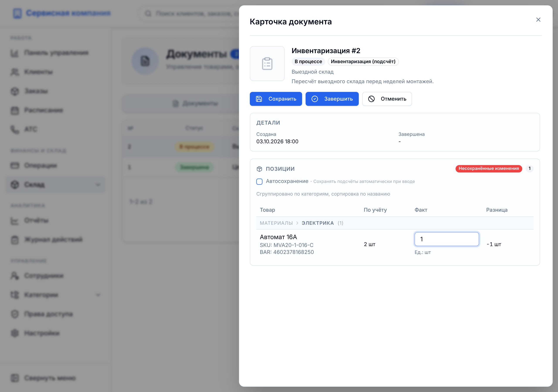Click the Сотрудники icon in sidebar

[15, 276]
